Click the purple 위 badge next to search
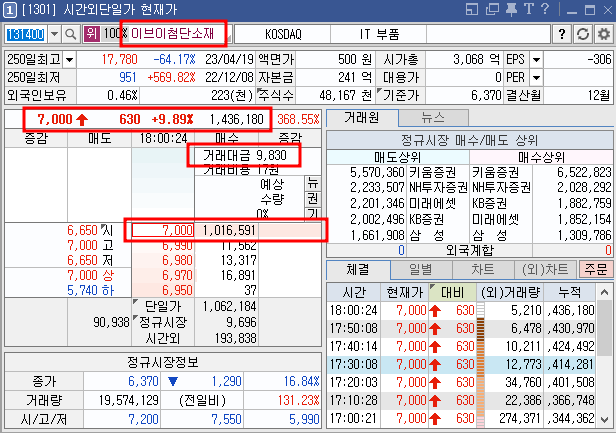 coord(92,33)
